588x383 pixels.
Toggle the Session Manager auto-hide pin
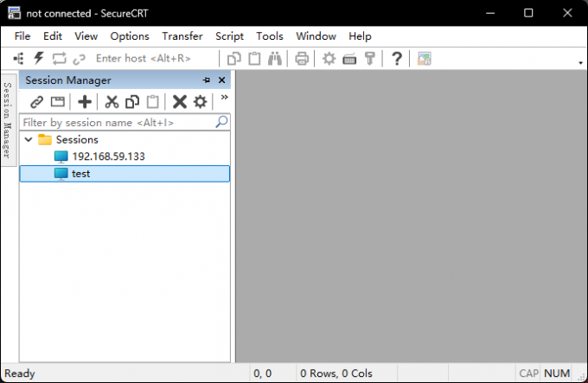pos(207,80)
